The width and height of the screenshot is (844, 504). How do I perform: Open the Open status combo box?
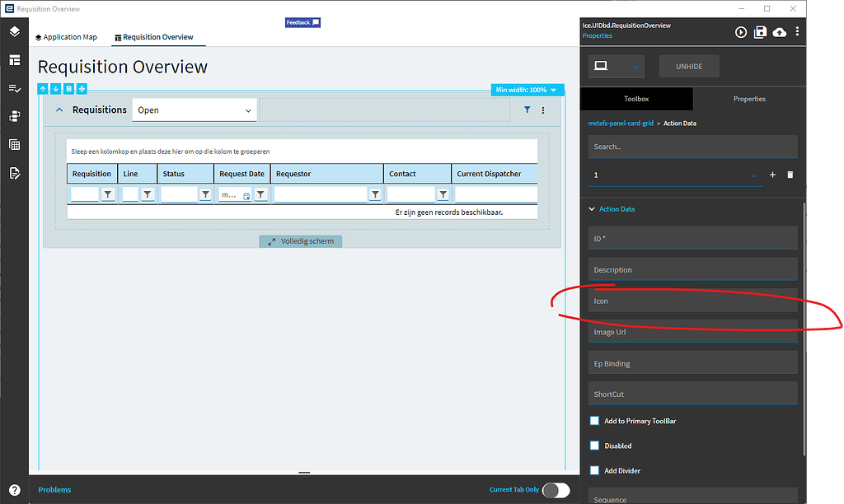coord(194,109)
